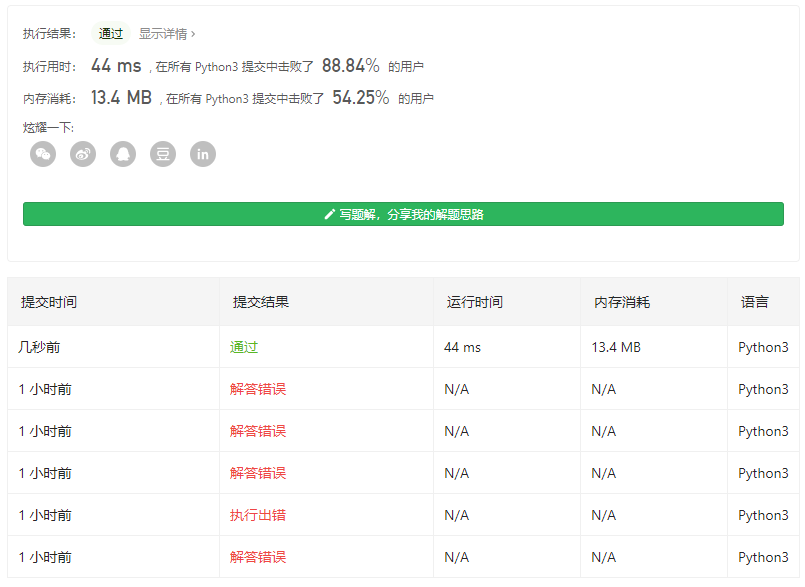
Task: Click Python3 in the 通过 row
Action: 763,348
